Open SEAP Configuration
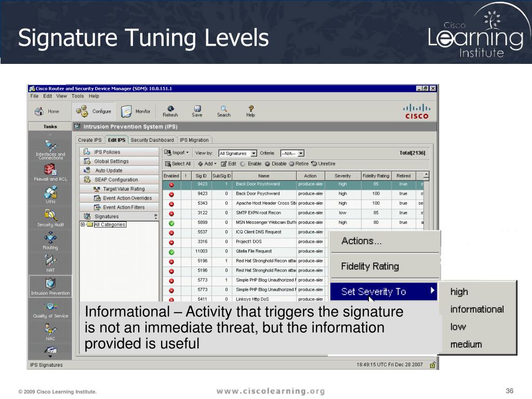This screenshot has width=532, height=399. coord(119,179)
